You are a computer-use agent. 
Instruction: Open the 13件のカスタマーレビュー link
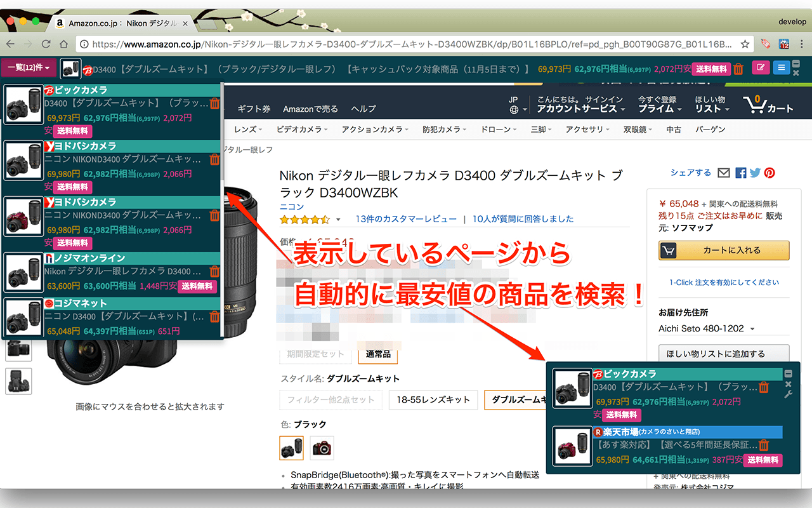click(x=406, y=219)
